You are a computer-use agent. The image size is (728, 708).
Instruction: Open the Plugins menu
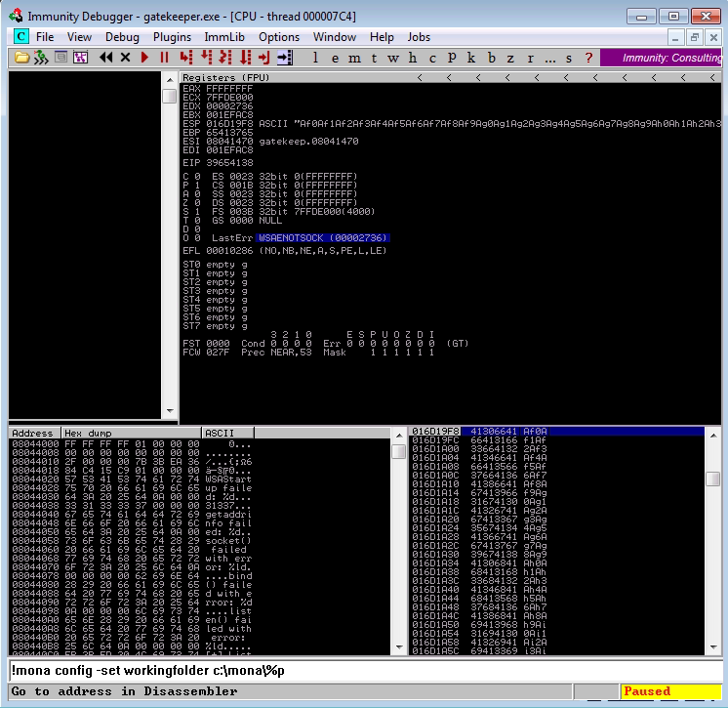[172, 37]
